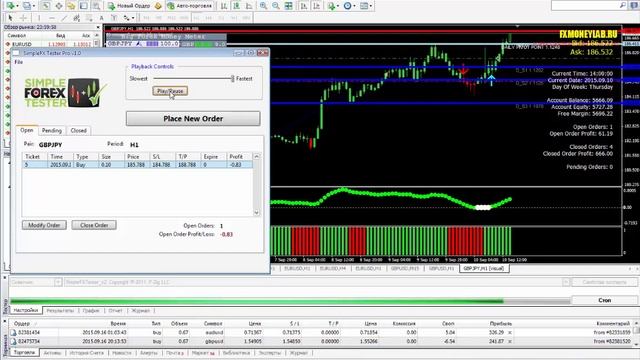This screenshot has height=360, width=640.
Task: Click the search field at top right
Action: click(589, 5)
